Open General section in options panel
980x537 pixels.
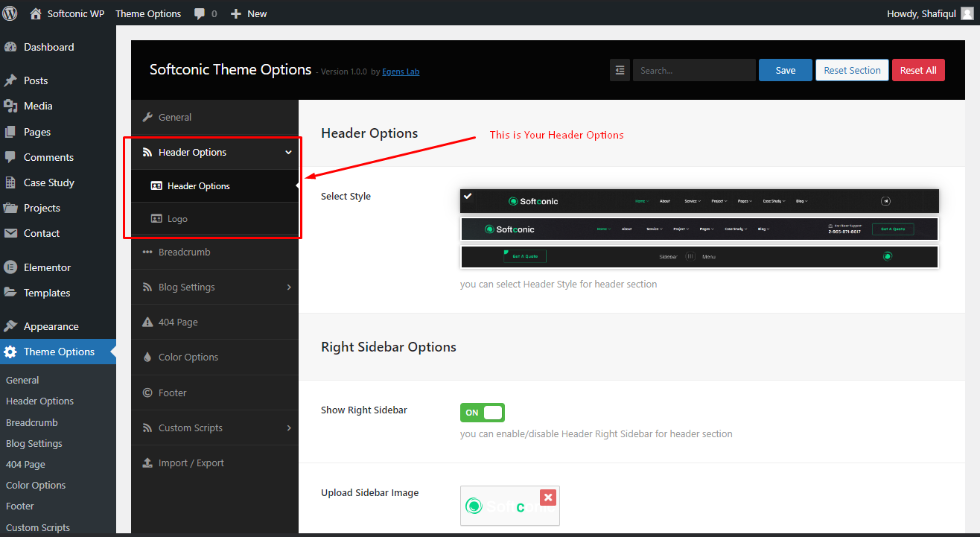click(214, 117)
